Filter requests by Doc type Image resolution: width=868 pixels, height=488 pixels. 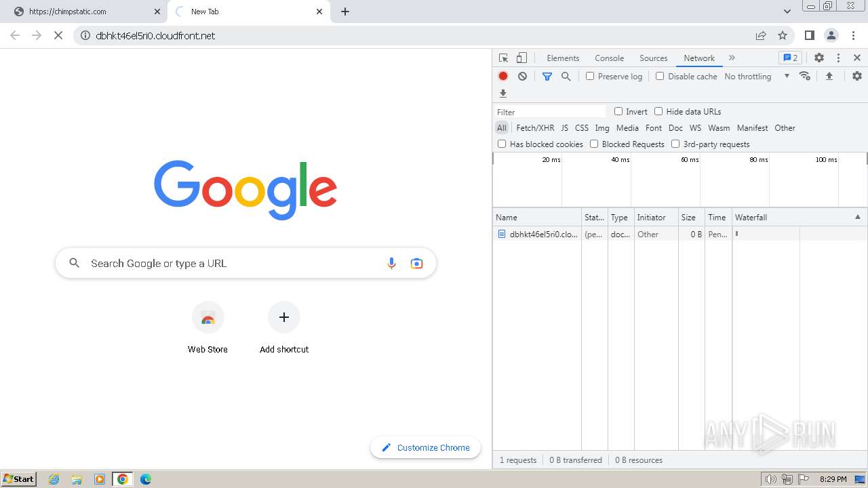click(675, 127)
